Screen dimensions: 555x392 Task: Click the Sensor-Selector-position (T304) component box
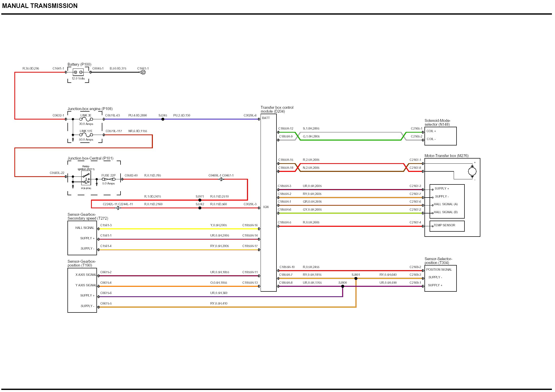pyautogui.click(x=440, y=278)
